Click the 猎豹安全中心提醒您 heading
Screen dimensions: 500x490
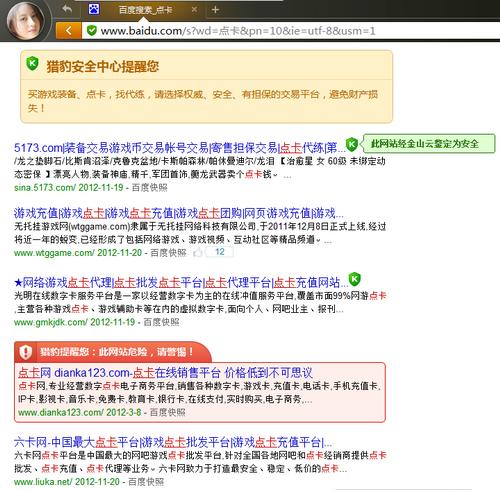coord(103,67)
